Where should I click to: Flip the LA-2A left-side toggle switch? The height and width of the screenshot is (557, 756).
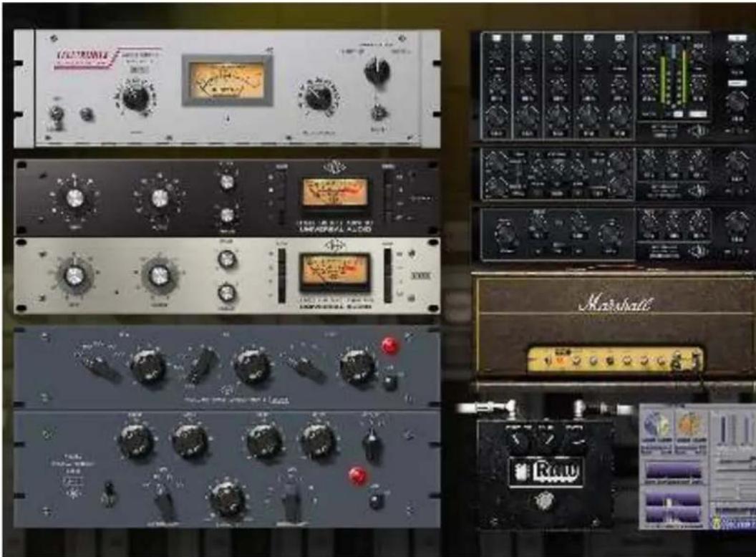point(57,115)
